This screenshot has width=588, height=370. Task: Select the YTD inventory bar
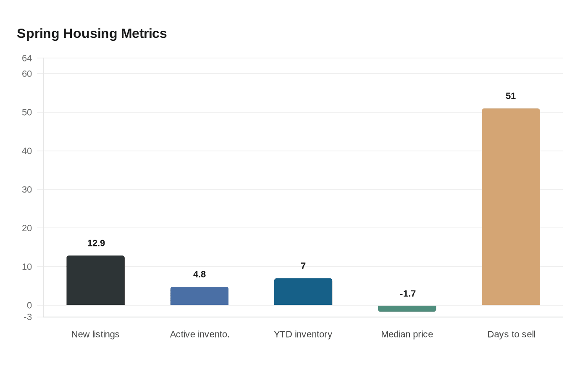pos(303,292)
